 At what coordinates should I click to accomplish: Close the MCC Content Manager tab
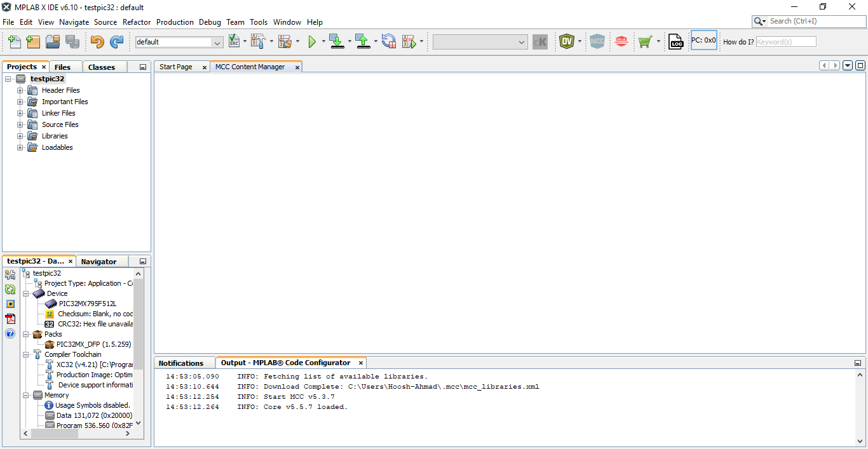(x=297, y=67)
